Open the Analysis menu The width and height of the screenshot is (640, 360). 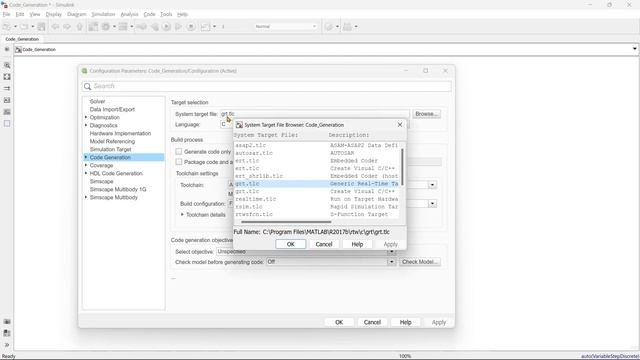[129, 14]
